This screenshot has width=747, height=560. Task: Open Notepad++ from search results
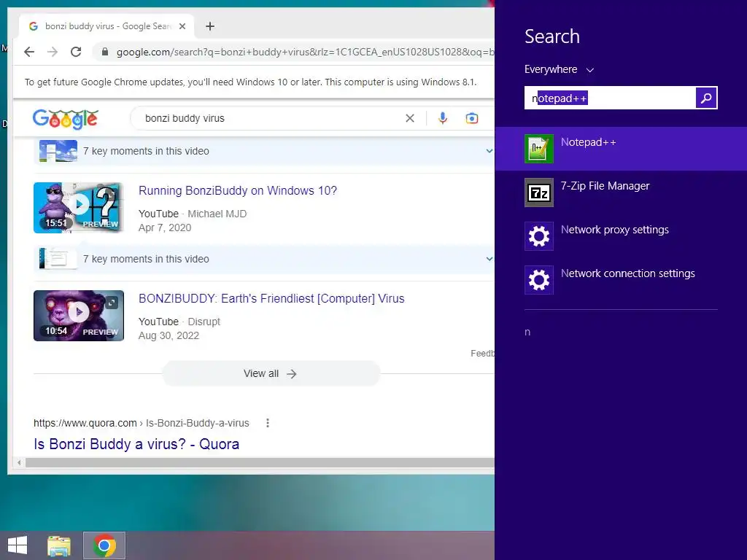621,149
